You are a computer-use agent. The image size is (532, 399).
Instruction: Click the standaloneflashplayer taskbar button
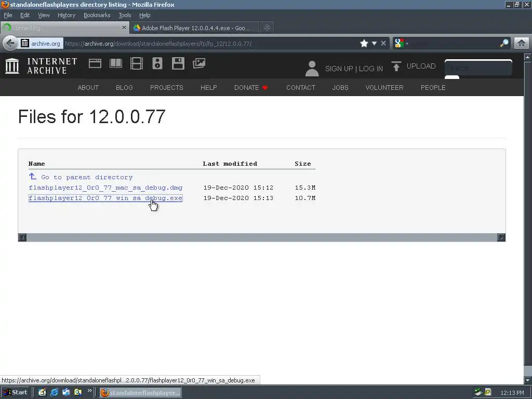pyautogui.click(x=140, y=393)
